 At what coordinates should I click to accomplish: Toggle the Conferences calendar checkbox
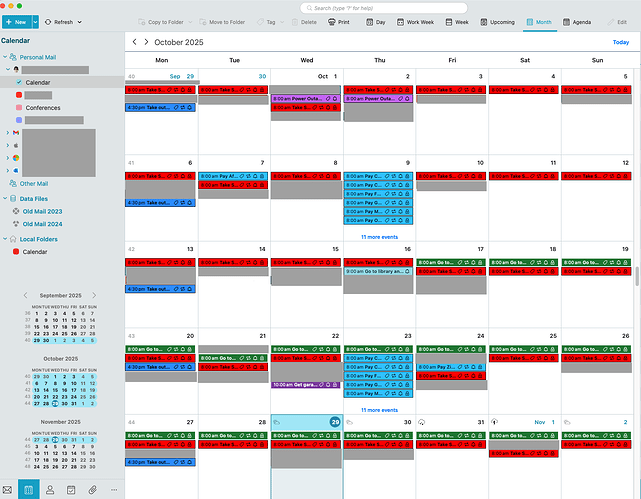coord(19,107)
